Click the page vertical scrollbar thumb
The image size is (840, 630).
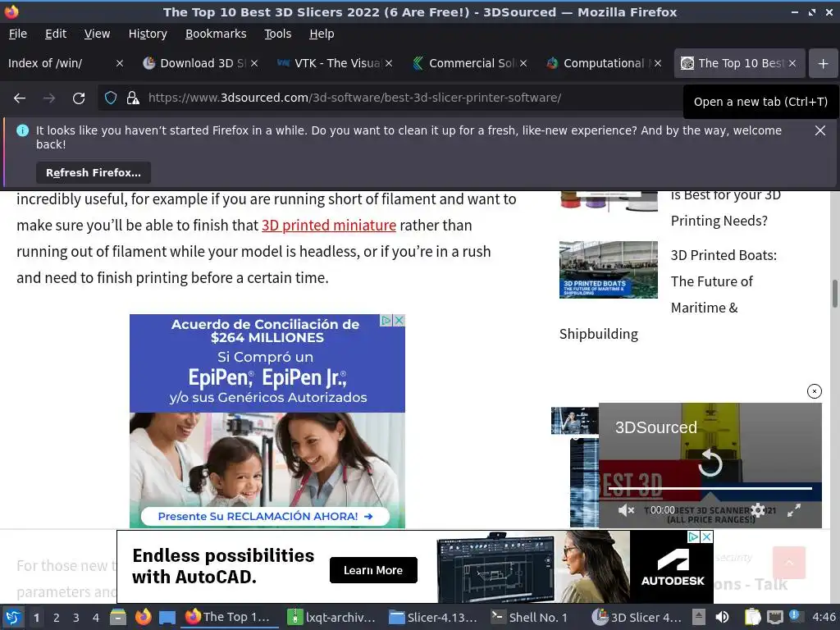[834, 294]
